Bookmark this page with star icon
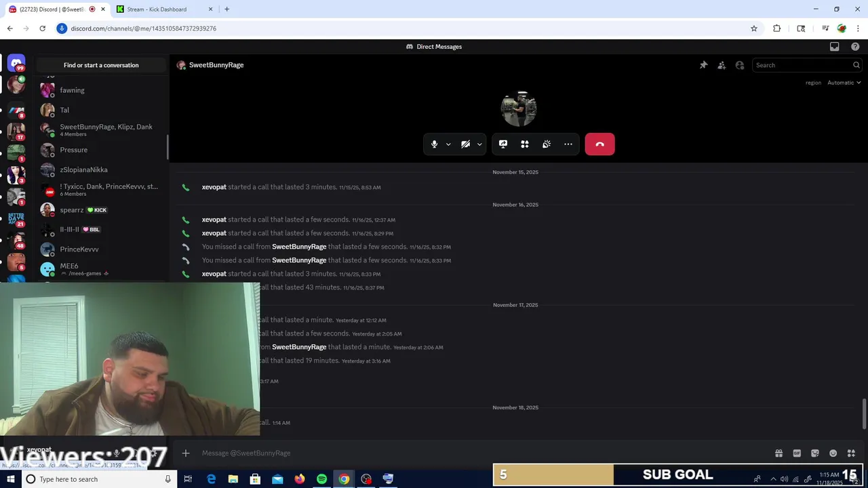The height and width of the screenshot is (488, 868). point(754,28)
